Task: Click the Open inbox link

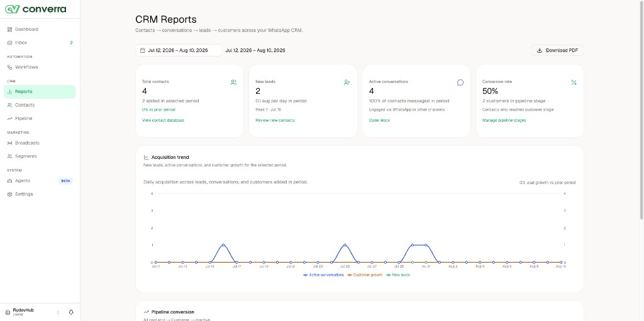Action: pos(379,120)
